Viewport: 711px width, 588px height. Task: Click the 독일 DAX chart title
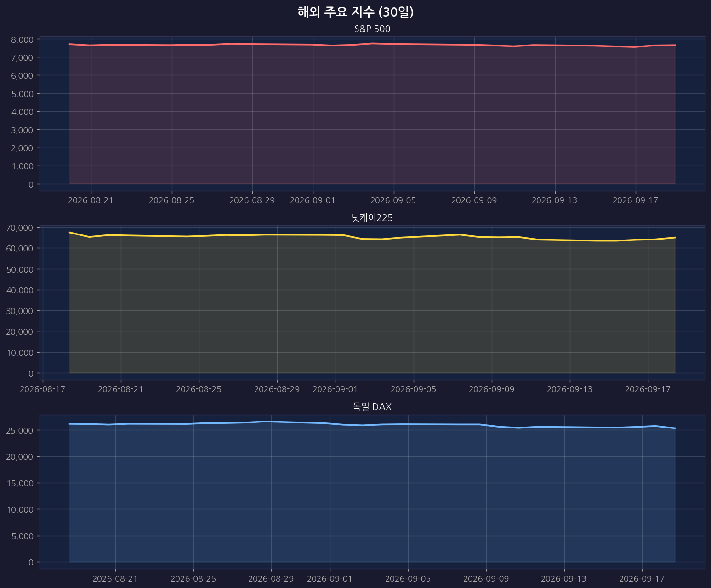coord(372,407)
